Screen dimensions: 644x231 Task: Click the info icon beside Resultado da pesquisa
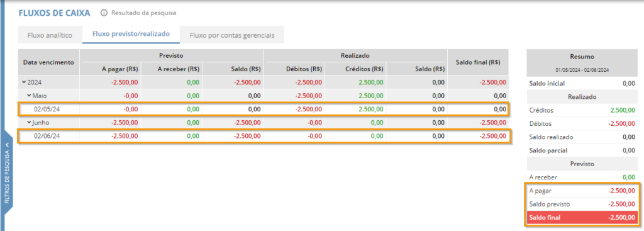[x=104, y=13]
